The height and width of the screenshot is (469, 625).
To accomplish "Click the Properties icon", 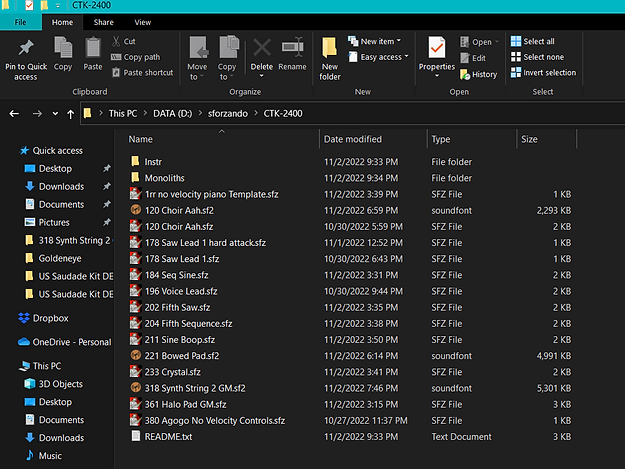I will [x=437, y=47].
